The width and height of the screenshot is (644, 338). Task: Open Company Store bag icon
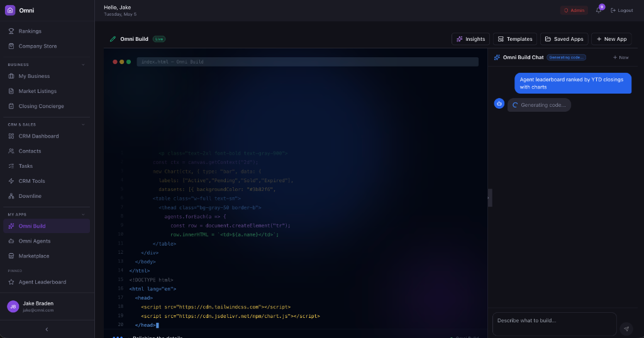coord(11,46)
